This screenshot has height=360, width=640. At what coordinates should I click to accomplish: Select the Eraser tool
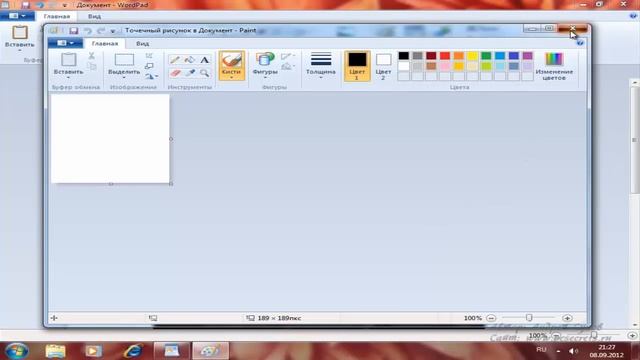point(175,73)
